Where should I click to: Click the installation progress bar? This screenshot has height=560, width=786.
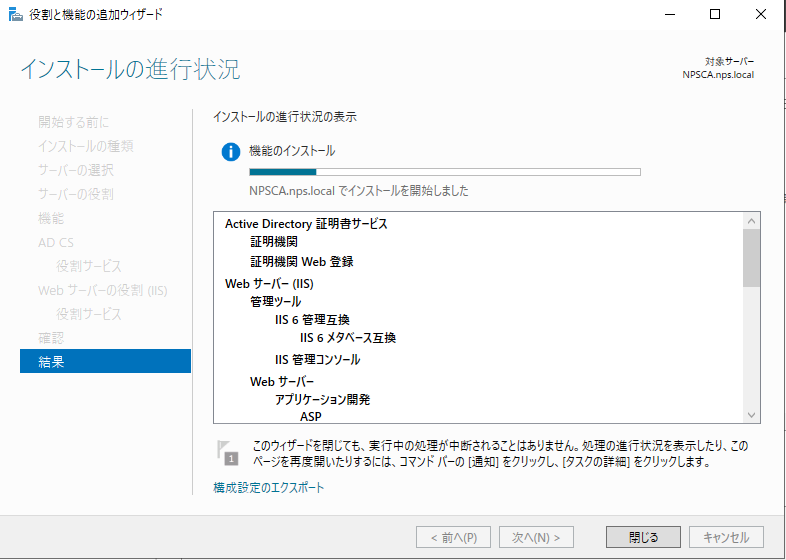click(445, 172)
